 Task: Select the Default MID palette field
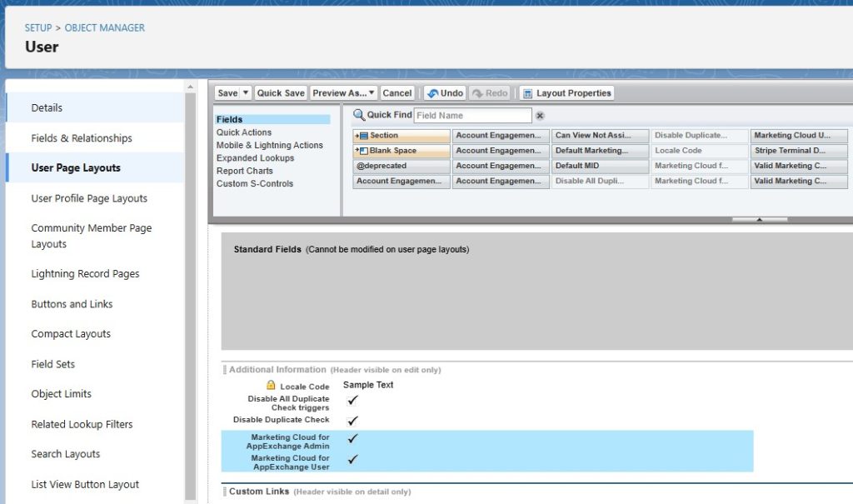600,166
